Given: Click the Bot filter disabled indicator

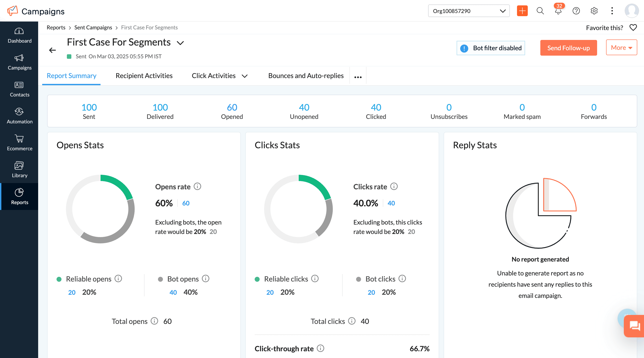Looking at the screenshot, I should [x=491, y=48].
